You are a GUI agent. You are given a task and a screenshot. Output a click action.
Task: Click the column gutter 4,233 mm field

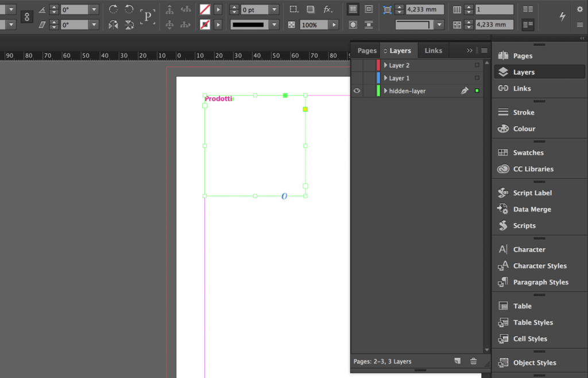click(x=494, y=25)
